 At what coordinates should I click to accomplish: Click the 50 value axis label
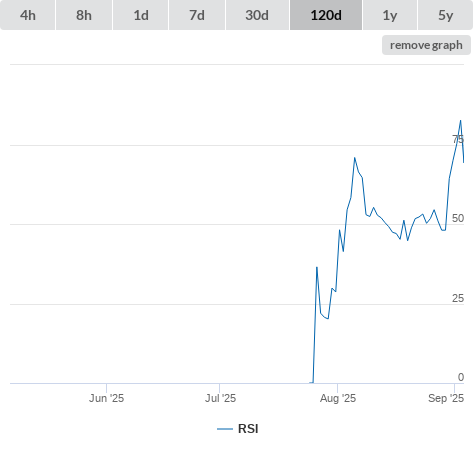(458, 218)
